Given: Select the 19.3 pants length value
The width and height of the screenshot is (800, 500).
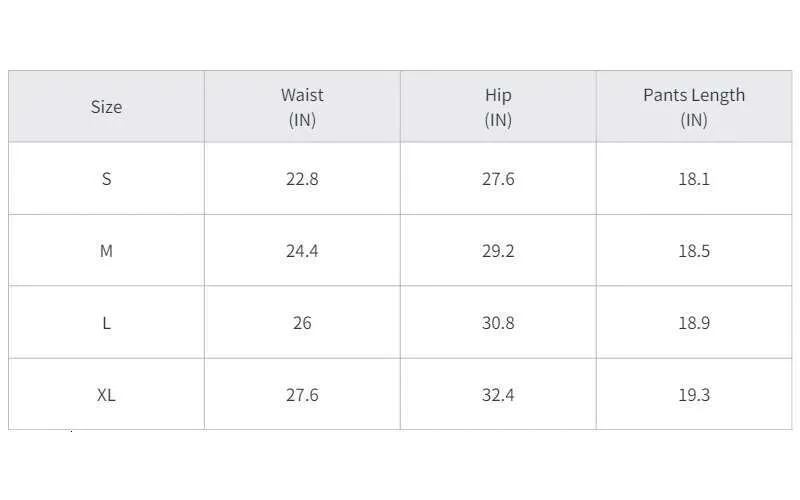Looking at the screenshot, I should click(694, 394).
